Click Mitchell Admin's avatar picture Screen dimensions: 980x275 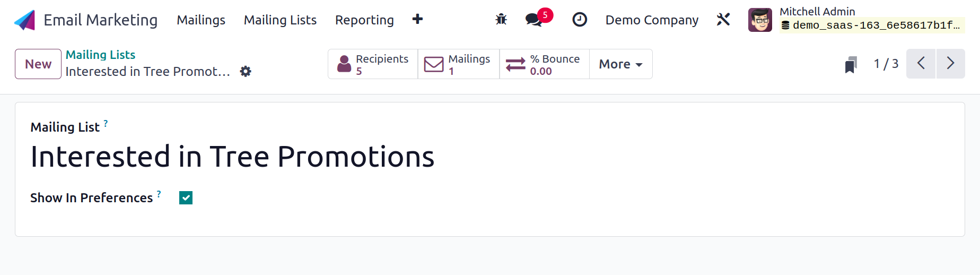(x=760, y=20)
